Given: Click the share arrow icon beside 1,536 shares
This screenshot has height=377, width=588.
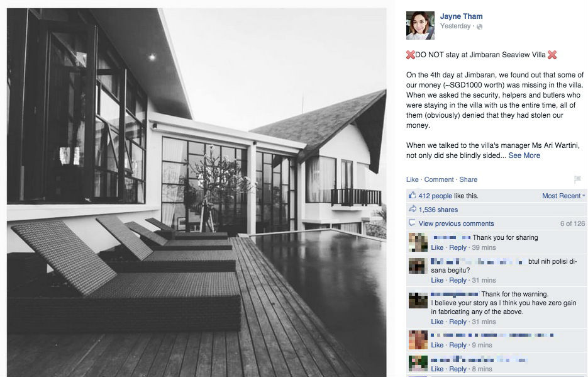Looking at the screenshot, I should click(412, 209).
